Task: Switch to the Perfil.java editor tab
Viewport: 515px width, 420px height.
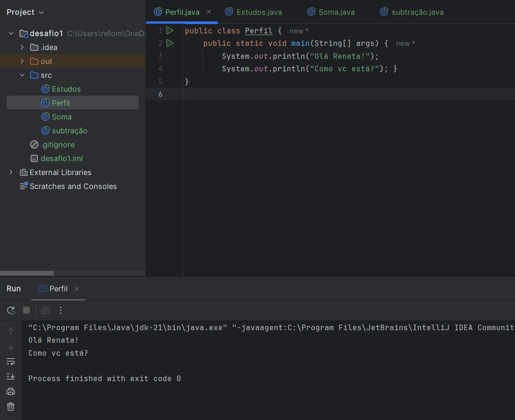Action: 182,12
